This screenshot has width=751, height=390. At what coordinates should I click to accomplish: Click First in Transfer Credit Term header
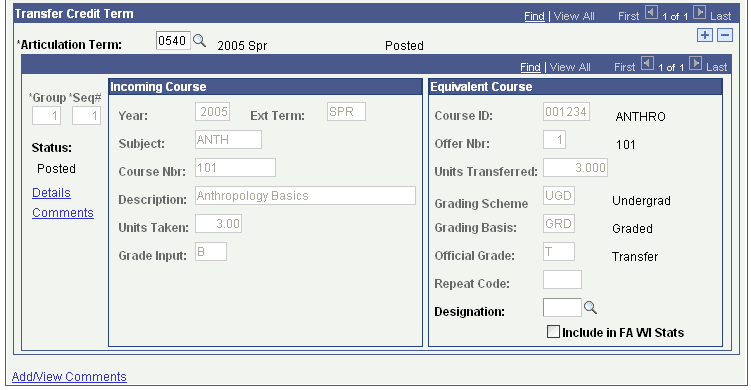coord(628,16)
